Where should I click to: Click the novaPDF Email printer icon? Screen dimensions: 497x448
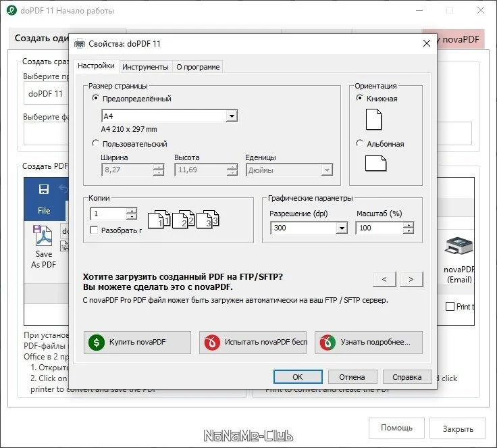coord(459,247)
